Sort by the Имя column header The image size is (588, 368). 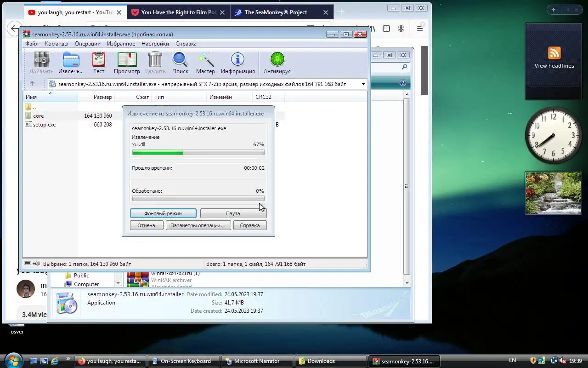[51, 97]
